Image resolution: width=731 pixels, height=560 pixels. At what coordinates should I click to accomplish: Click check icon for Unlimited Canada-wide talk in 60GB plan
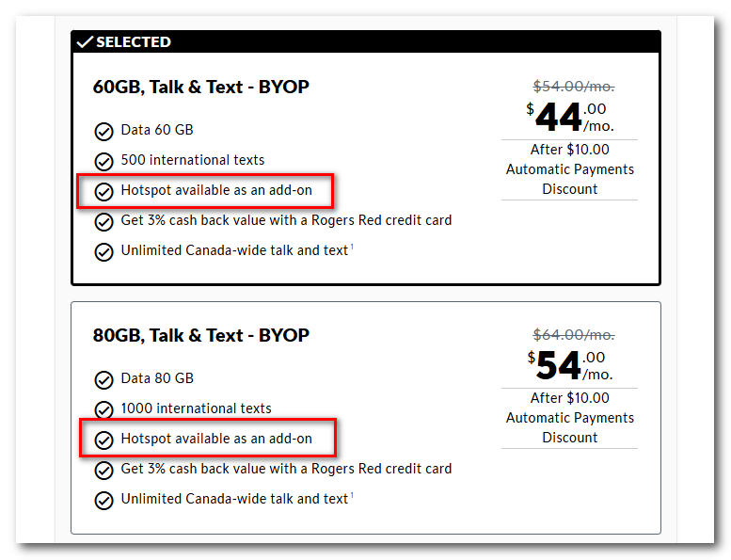(x=103, y=252)
